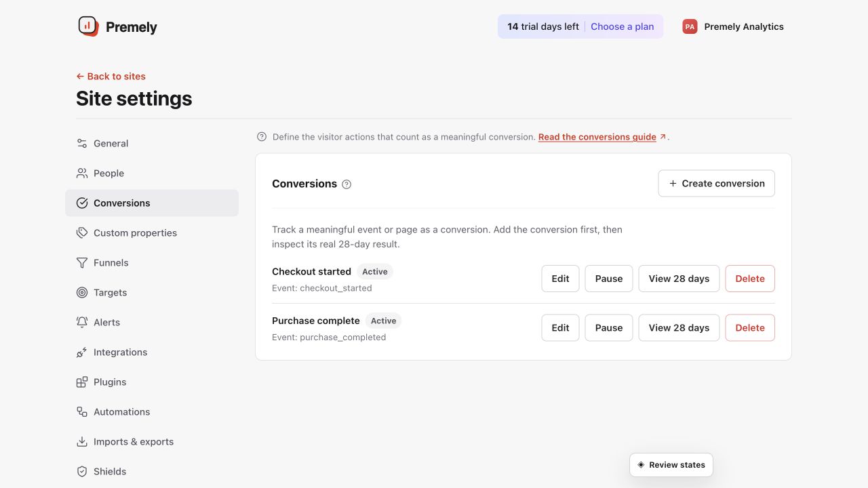This screenshot has width=868, height=488.
Task: Click the Shields shield icon
Action: click(82, 472)
